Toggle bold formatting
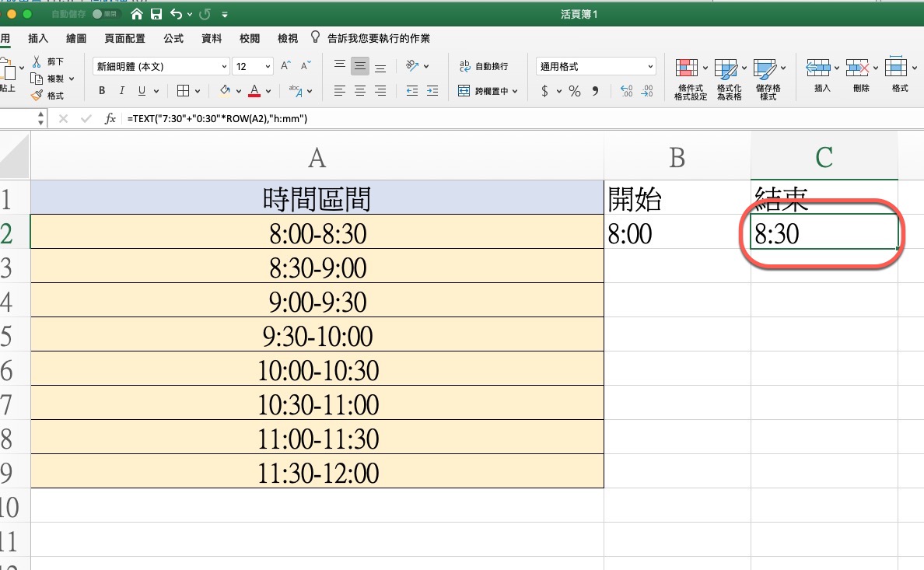Viewport: 924px width, 570px height. 102,91
